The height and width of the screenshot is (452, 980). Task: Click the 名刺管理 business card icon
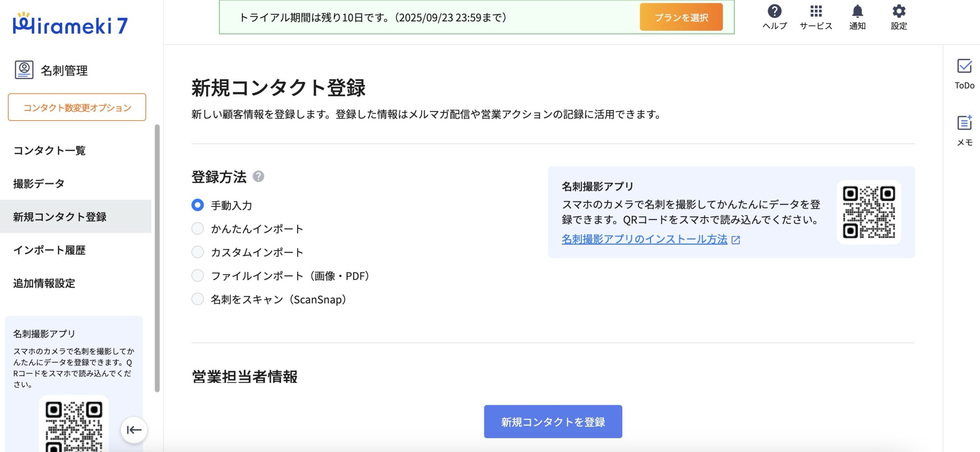click(24, 70)
